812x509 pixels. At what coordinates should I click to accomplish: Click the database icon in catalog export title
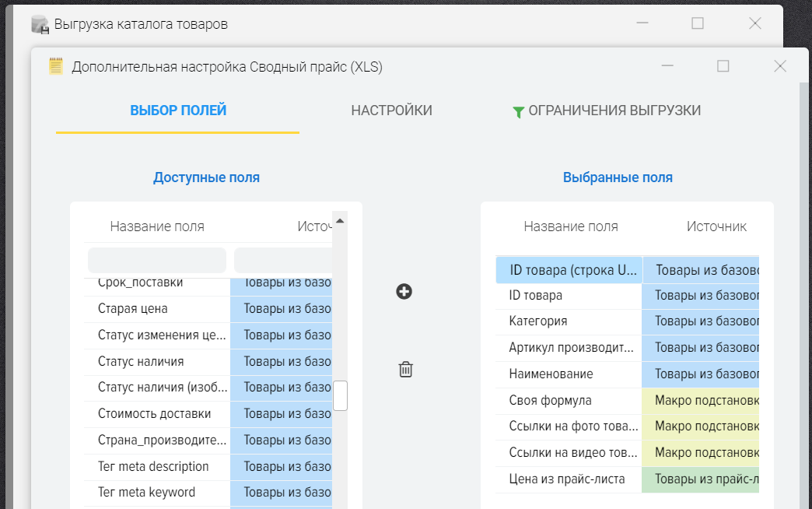click(x=40, y=24)
